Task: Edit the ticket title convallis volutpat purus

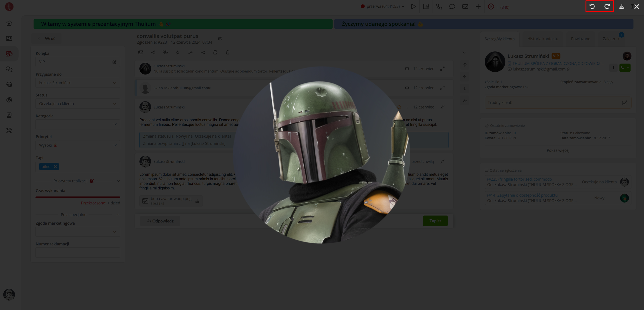Action: [x=220, y=39]
